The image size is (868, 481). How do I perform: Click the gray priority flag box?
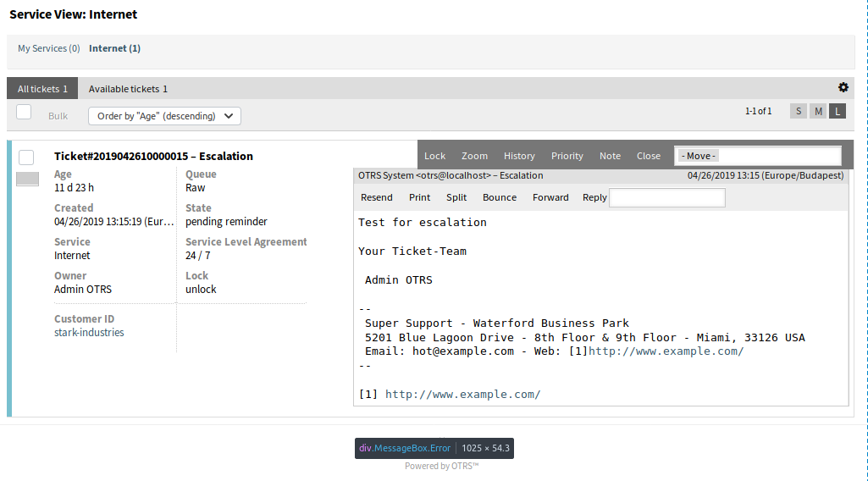[x=28, y=179]
